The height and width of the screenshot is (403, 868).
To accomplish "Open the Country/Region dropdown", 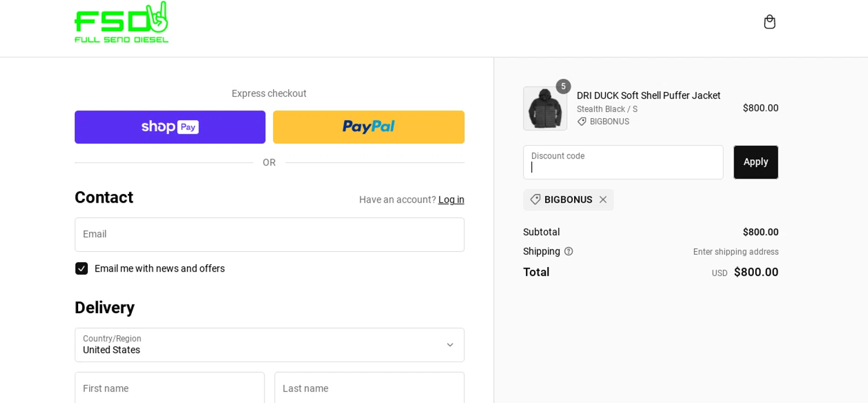I will pyautogui.click(x=270, y=345).
